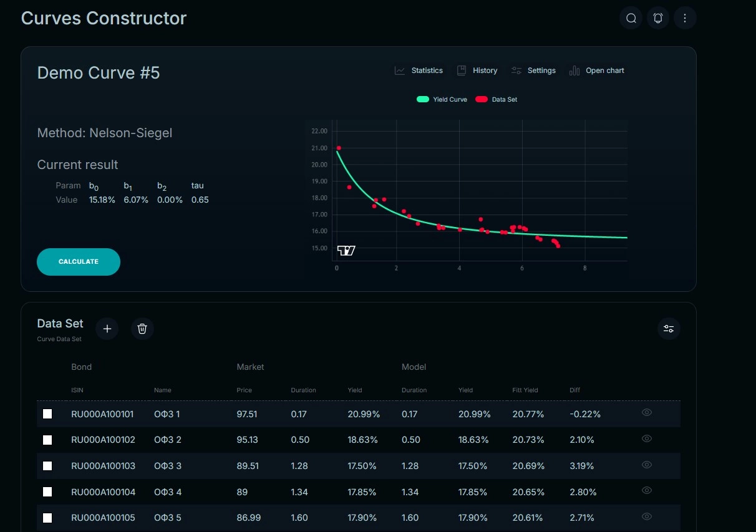
Task: Check the box for ОФЗ 1
Action: [x=47, y=414]
